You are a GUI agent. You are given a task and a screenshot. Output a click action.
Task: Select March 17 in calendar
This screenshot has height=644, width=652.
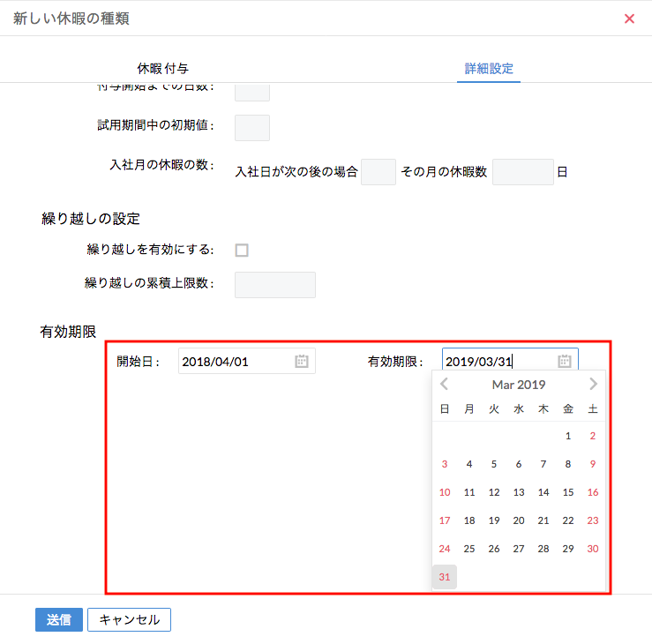click(445, 520)
